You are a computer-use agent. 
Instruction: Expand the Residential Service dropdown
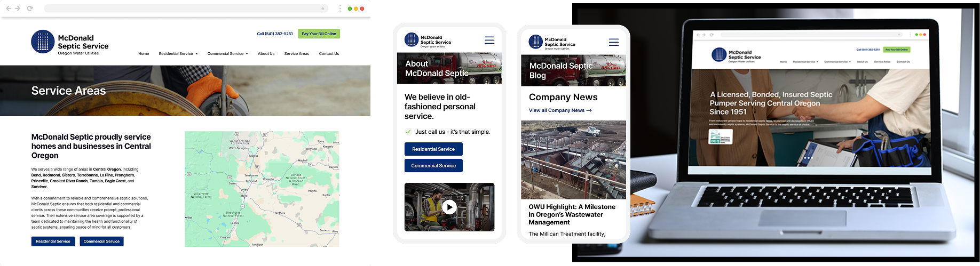[x=178, y=54]
